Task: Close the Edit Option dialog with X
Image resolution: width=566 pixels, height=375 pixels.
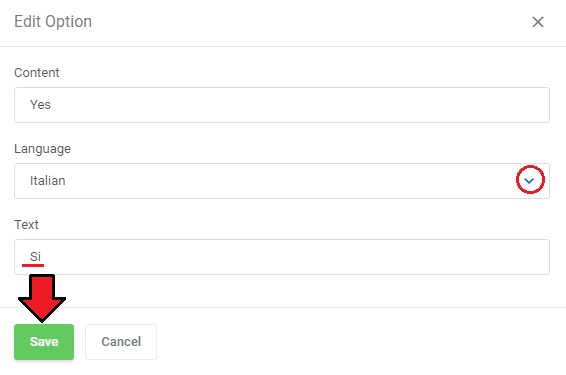Action: coord(538,22)
